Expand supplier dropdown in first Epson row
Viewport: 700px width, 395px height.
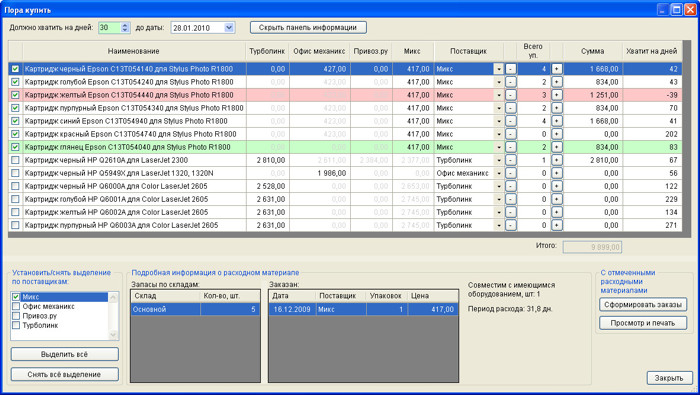[x=499, y=69]
